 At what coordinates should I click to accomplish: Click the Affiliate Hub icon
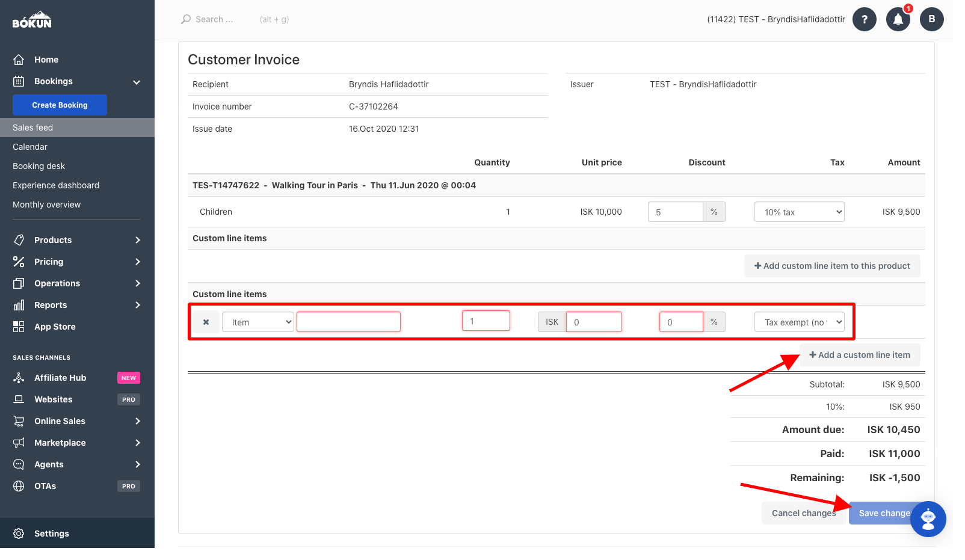coord(19,378)
